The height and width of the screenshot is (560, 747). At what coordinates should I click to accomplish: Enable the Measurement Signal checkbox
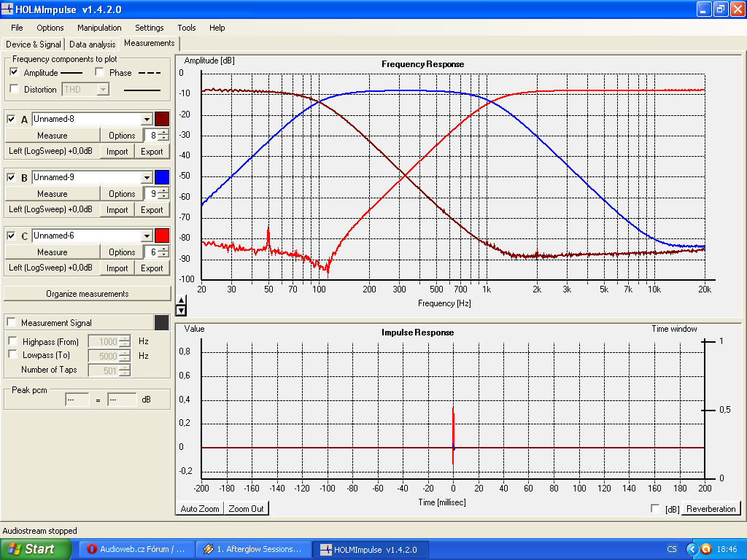pos(12,322)
